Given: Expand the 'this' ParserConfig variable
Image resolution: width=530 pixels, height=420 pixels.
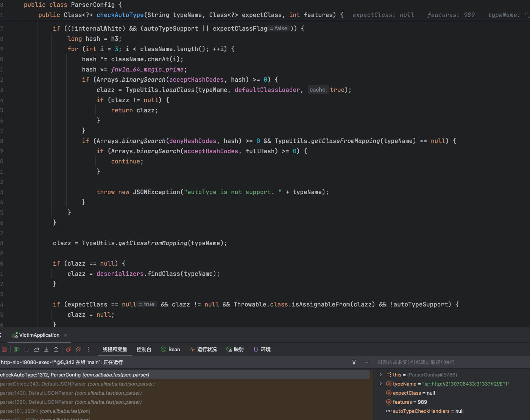Looking at the screenshot, I should (x=381, y=375).
